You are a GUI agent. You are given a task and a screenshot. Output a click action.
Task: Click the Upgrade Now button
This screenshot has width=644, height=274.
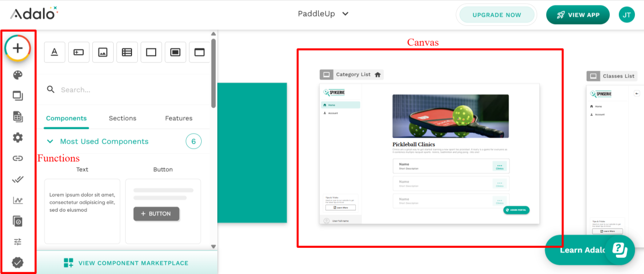pyautogui.click(x=496, y=15)
